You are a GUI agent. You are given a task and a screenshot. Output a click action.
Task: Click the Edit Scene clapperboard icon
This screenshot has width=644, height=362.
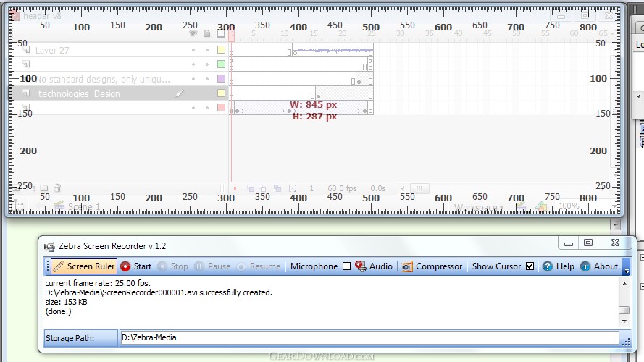tap(521, 207)
